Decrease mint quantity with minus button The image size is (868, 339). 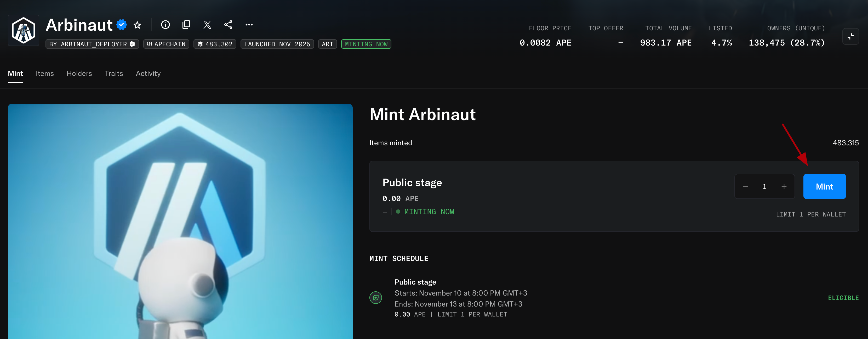(x=745, y=187)
